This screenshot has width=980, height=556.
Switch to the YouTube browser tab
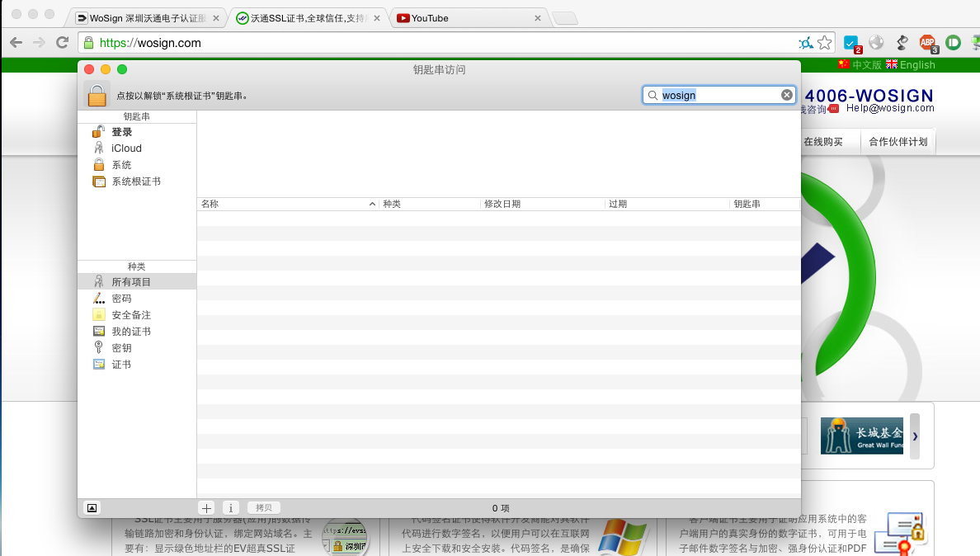[x=466, y=18]
